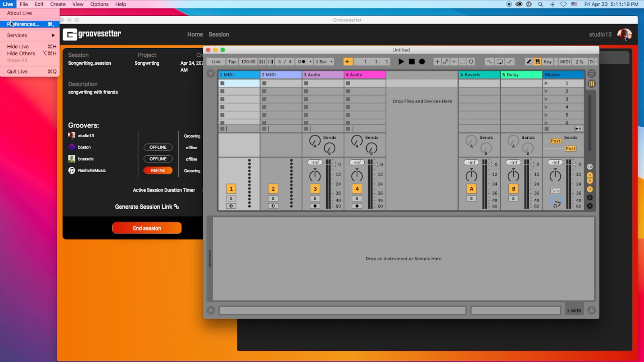Image resolution: width=644 pixels, height=362 pixels.
Task: Click the Stop button in Ableton transport
Action: coord(411,62)
